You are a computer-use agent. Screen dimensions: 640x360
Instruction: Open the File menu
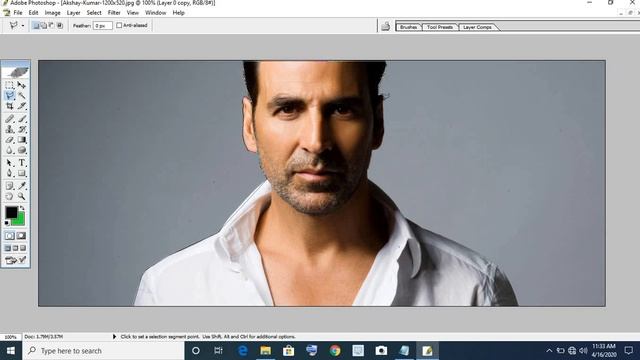click(x=18, y=13)
